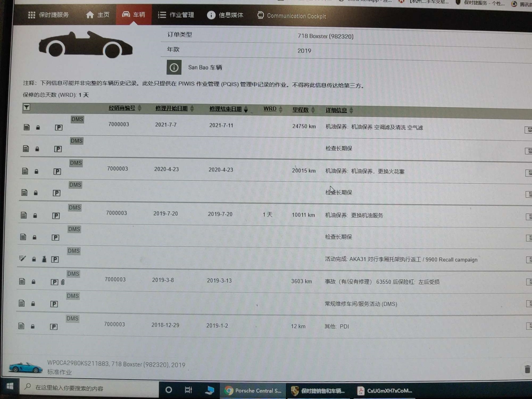Open document icon of 2020-4-23 row
532x399 pixels.
coord(25,171)
